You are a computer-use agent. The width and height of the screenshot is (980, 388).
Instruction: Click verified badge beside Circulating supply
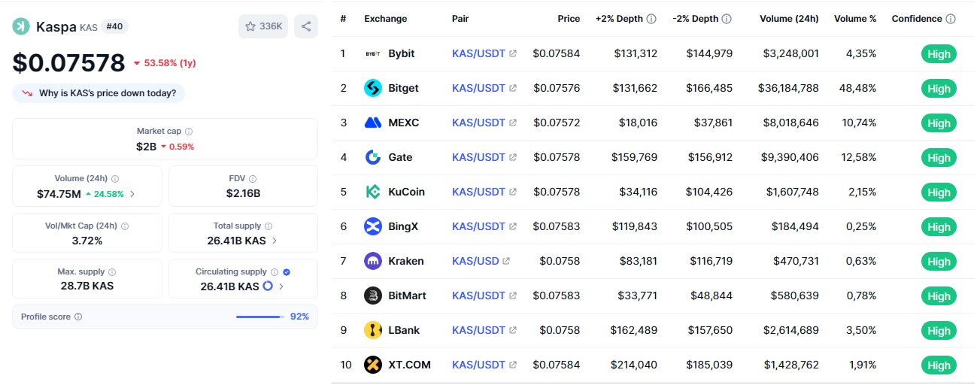[287, 272]
